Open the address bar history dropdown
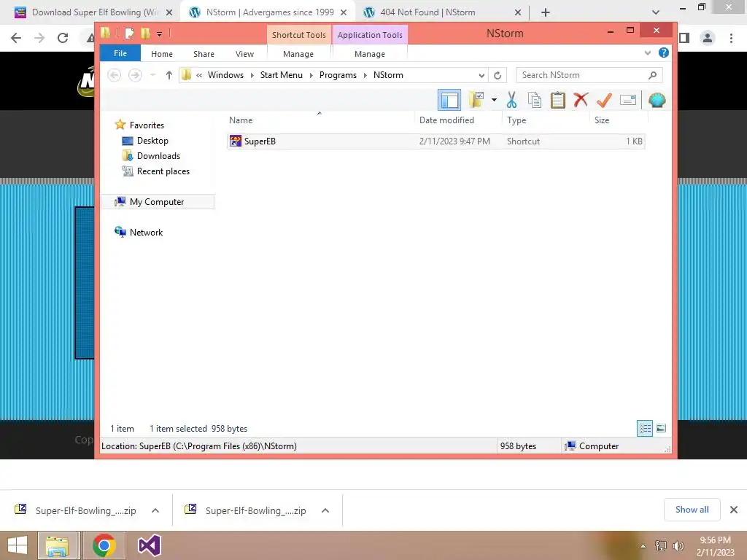 pos(481,75)
